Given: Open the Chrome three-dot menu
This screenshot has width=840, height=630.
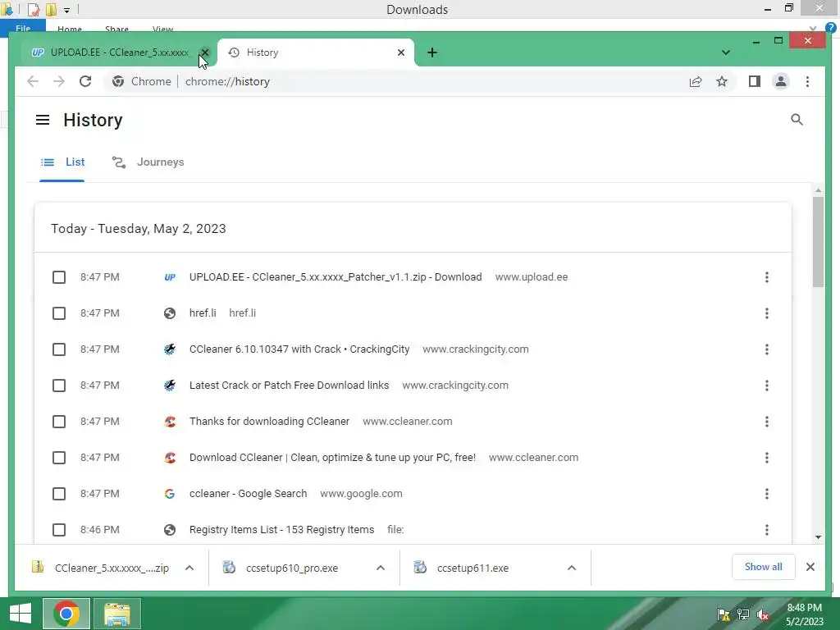Looking at the screenshot, I should coord(807,81).
